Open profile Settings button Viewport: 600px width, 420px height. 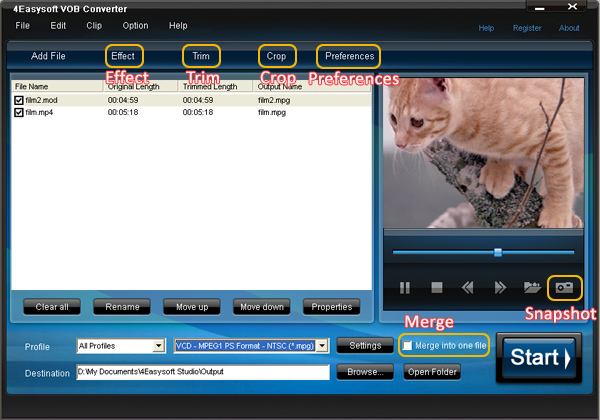click(365, 346)
